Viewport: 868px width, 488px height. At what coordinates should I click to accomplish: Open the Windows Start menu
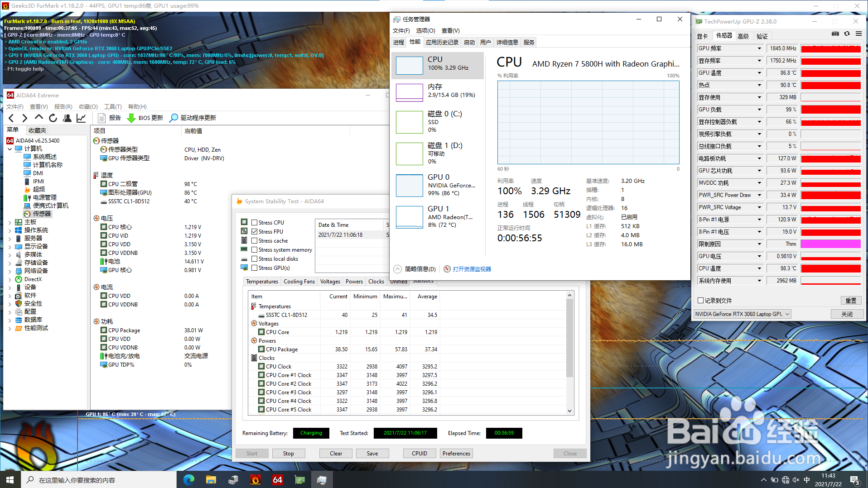10,480
